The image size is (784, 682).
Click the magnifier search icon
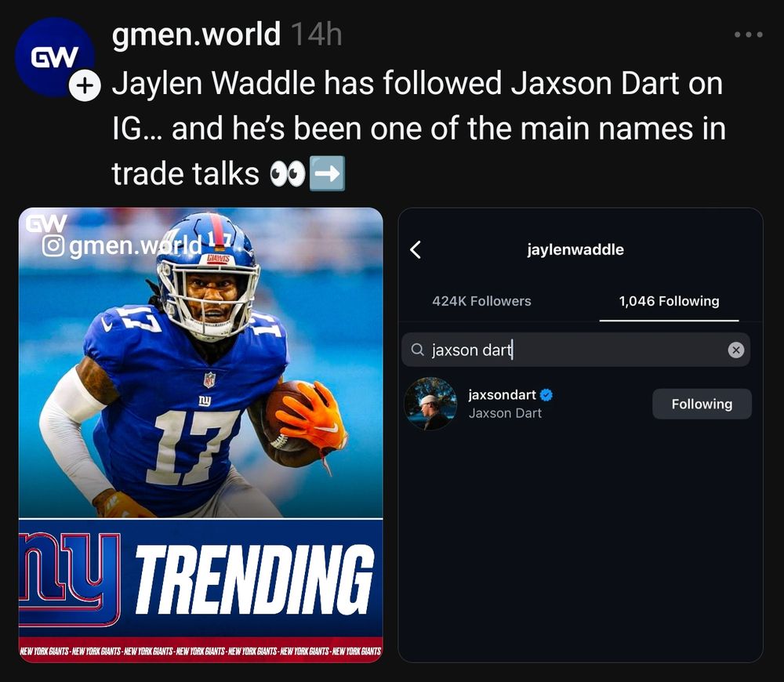click(418, 350)
